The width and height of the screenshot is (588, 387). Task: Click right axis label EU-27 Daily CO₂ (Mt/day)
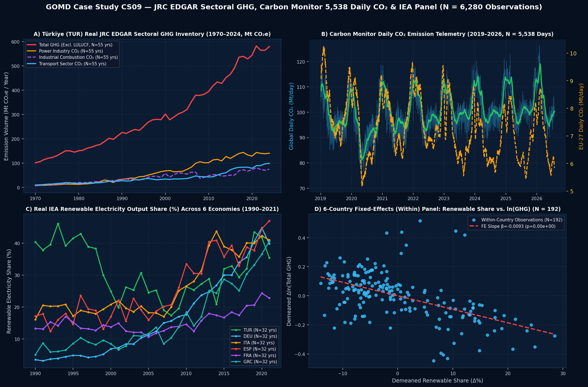point(581,116)
